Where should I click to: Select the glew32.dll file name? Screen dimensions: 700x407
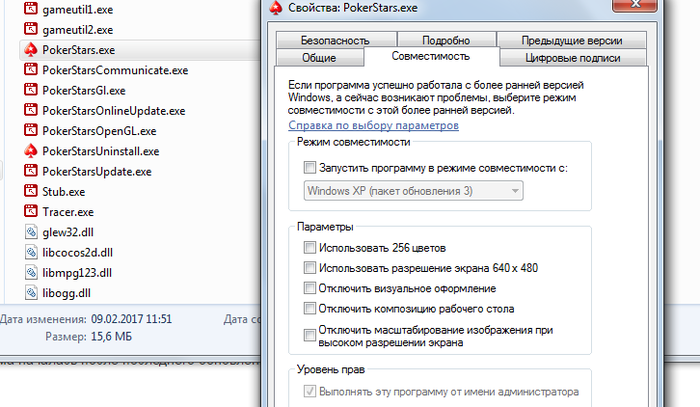[68, 233]
